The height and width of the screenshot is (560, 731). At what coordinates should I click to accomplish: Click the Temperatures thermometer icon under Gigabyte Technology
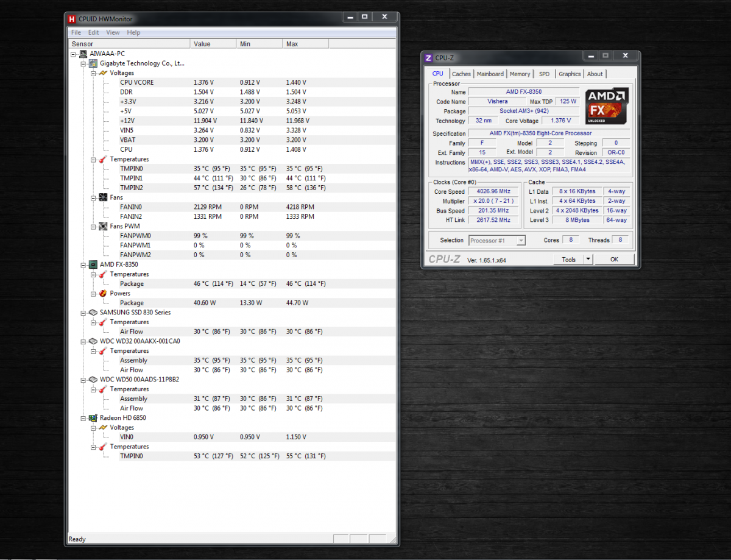[103, 159]
